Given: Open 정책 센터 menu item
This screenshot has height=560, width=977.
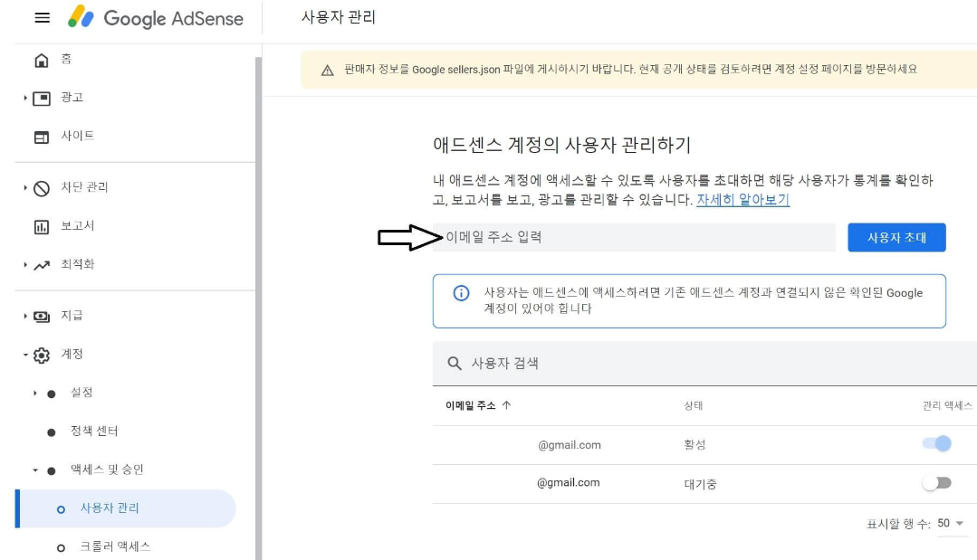Looking at the screenshot, I should [x=94, y=431].
